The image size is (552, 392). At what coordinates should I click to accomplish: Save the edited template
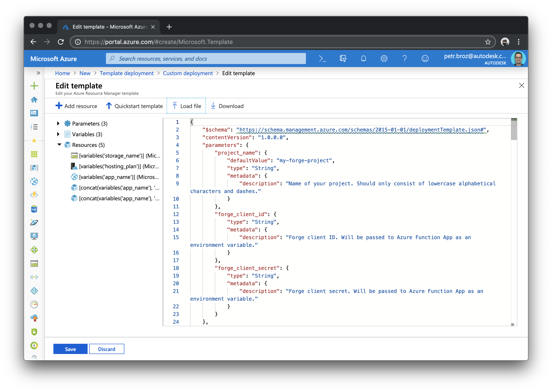[x=70, y=349]
